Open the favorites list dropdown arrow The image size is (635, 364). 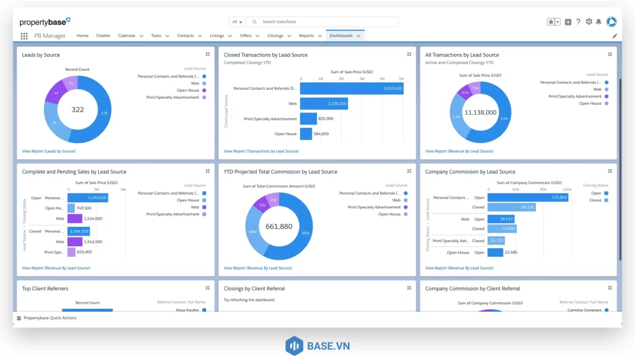[x=557, y=22]
